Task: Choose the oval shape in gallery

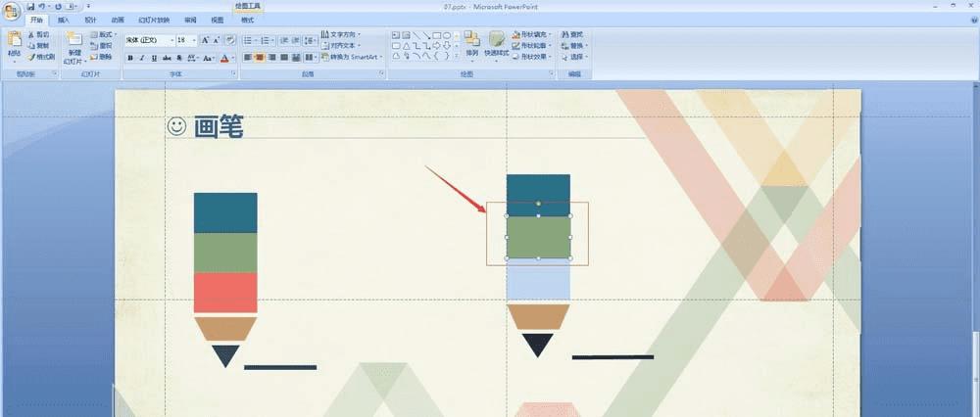Action: 447,35
